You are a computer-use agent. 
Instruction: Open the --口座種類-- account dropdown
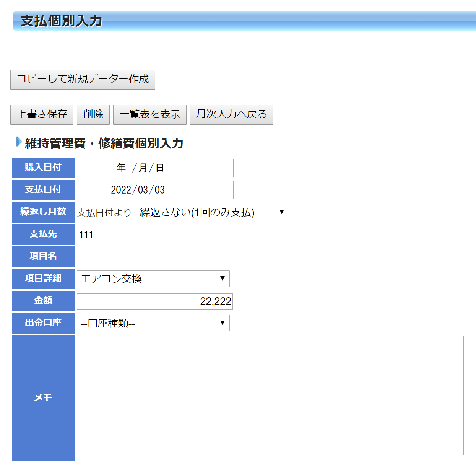pos(153,323)
